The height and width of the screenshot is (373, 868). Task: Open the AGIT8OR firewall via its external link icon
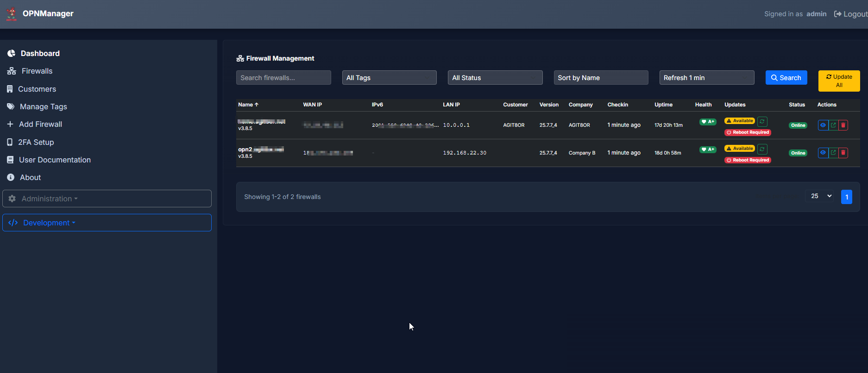point(833,125)
